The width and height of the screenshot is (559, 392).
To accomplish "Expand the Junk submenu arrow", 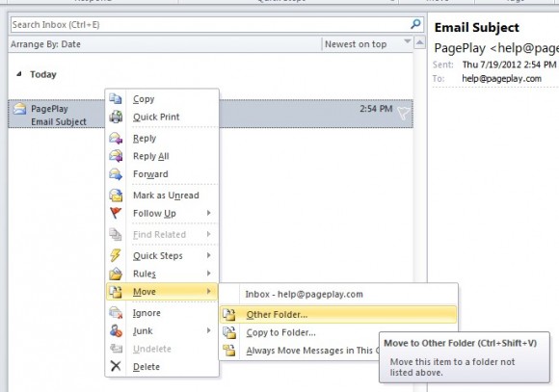I will point(209,330).
